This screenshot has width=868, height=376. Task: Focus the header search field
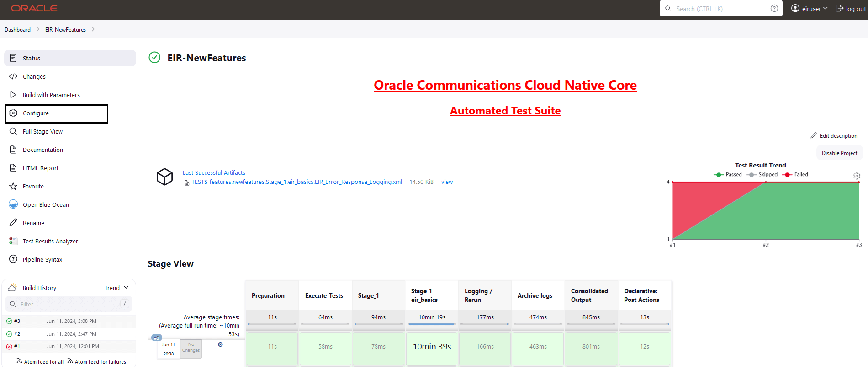pyautogui.click(x=721, y=8)
